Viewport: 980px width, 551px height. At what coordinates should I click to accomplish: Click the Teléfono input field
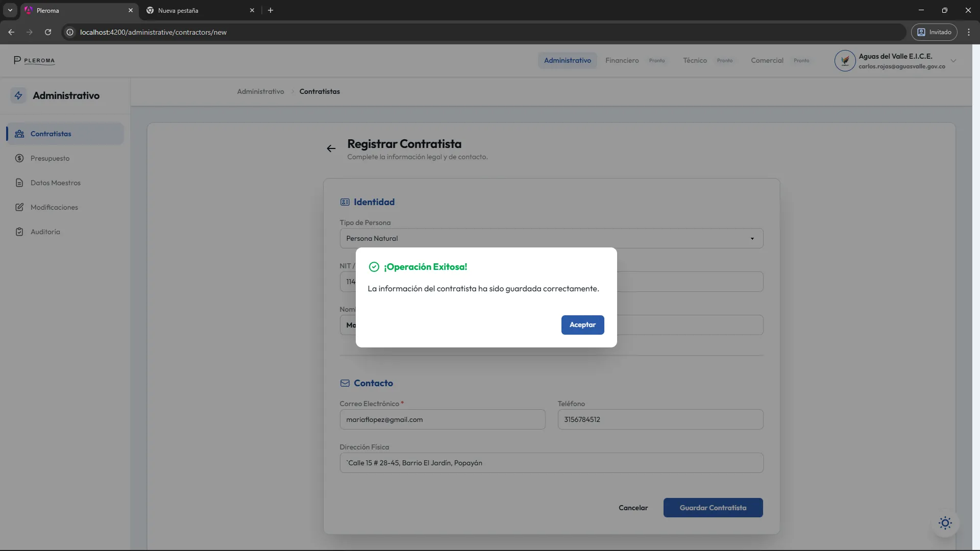pyautogui.click(x=660, y=419)
